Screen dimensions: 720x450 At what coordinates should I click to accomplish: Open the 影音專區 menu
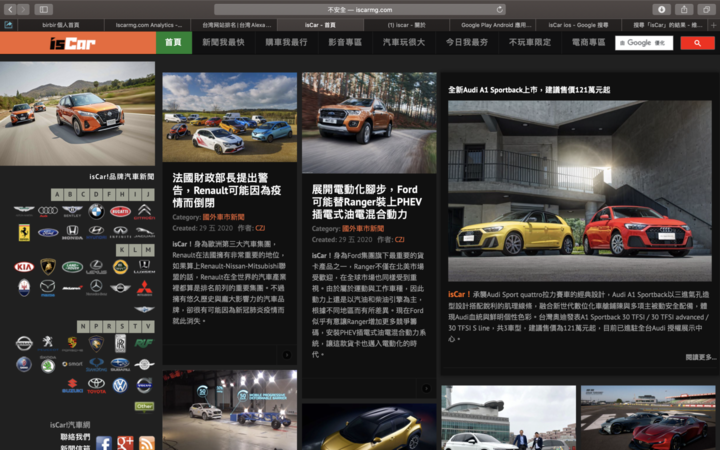(345, 42)
